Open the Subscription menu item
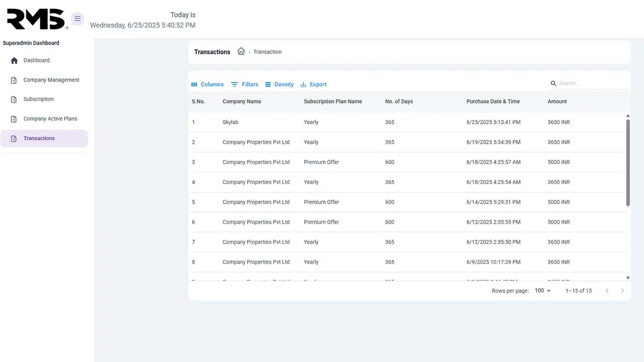644x362 pixels. point(44,100)
